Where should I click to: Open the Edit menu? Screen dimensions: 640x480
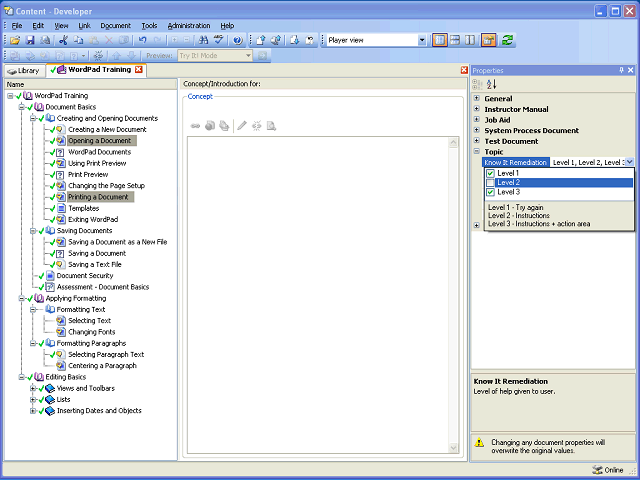click(x=38, y=26)
